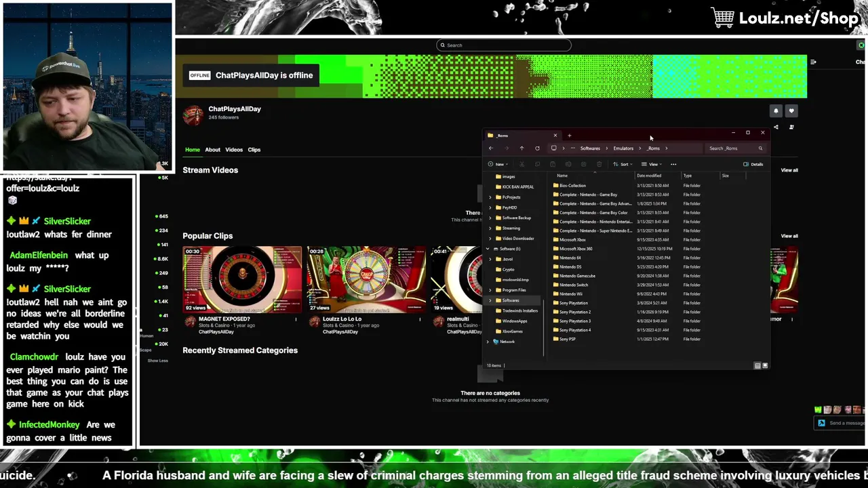868x488 pixels.
Task: Select the Microsoft Xbox 360 folder
Action: tap(573, 249)
